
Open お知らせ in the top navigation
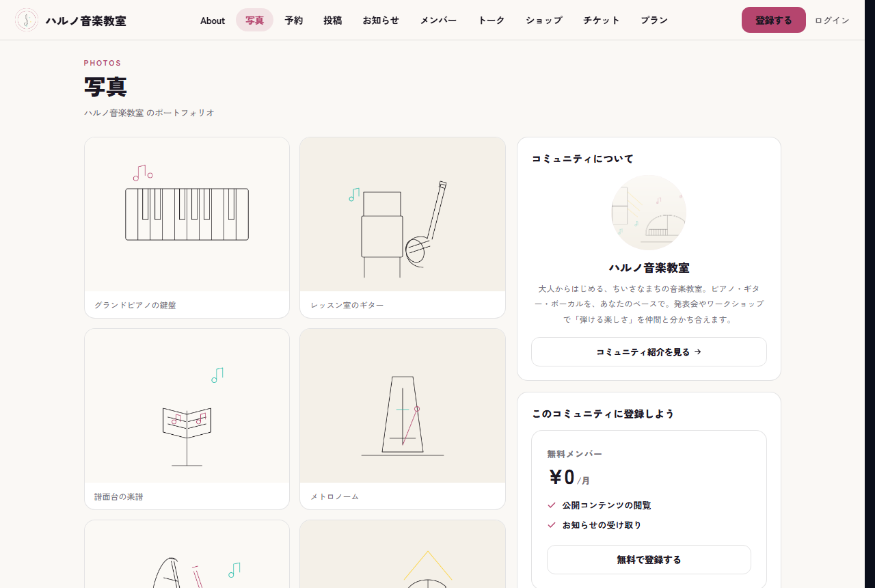[x=381, y=21]
